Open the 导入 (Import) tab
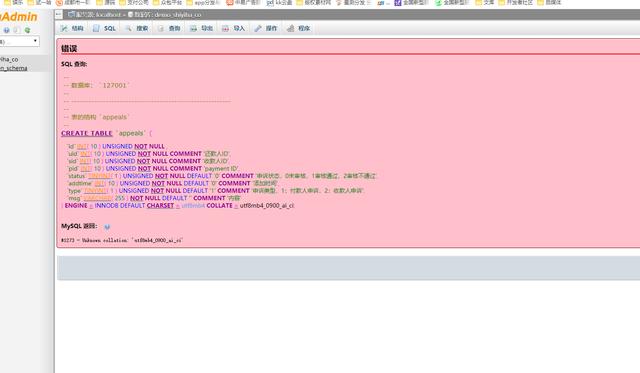 point(234,29)
